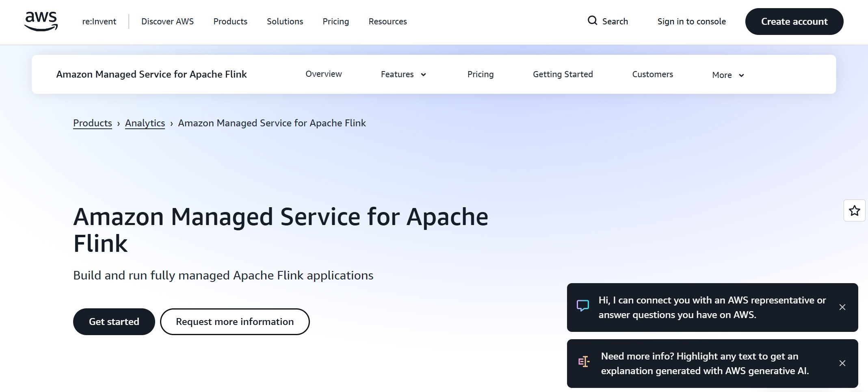
Task: Open the Solutions menu
Action: tap(284, 21)
